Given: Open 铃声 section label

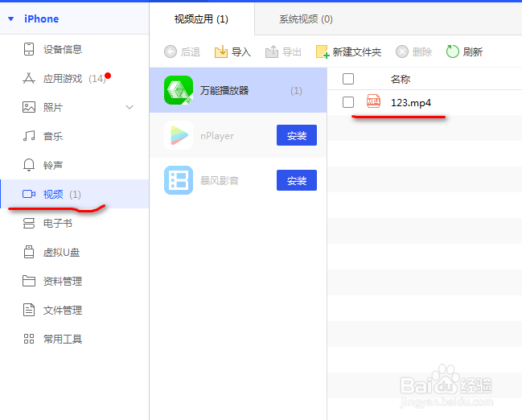Looking at the screenshot, I should point(53,165).
